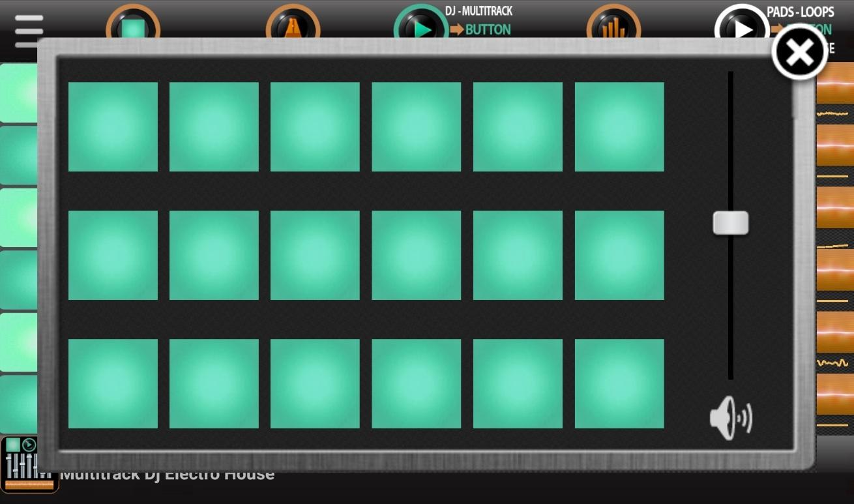The width and height of the screenshot is (854, 504).
Task: Tap third pad in top row
Action: pyautogui.click(x=315, y=126)
